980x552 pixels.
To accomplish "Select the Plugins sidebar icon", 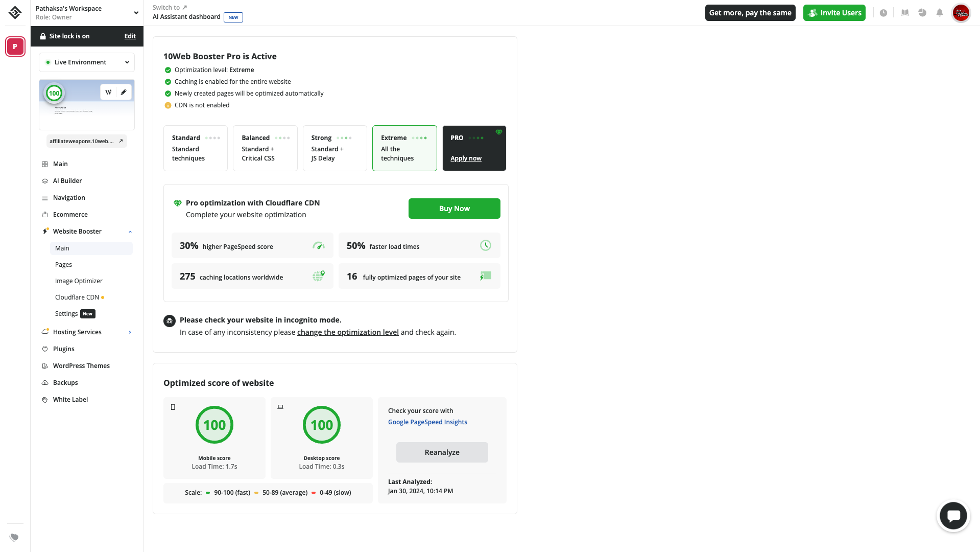I will (x=45, y=349).
